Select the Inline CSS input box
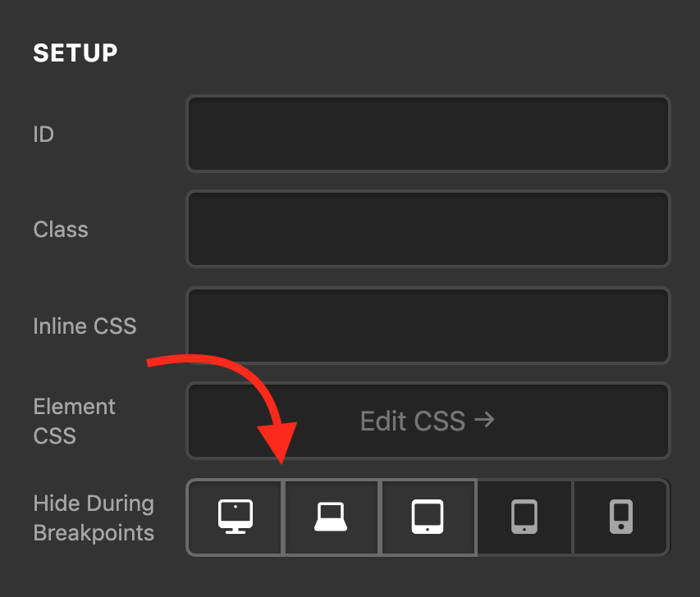 (428, 326)
